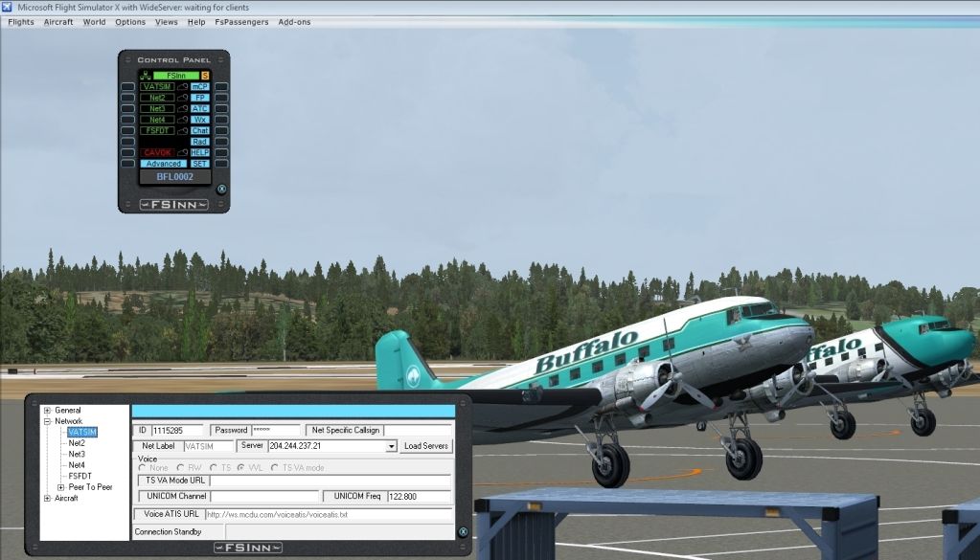Close the settings window with round X icon
980x560 pixels.
coord(463,532)
